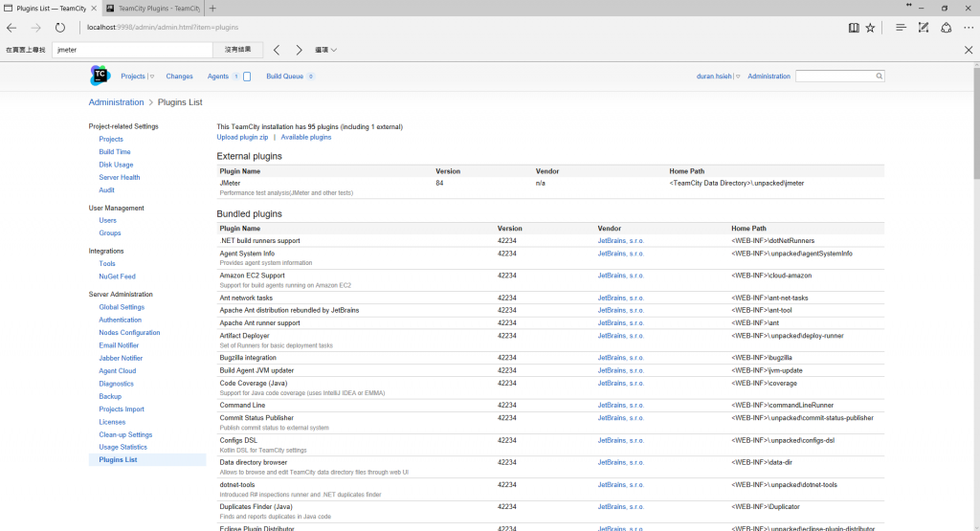Open Projects Import page
980x531 pixels.
click(122, 409)
